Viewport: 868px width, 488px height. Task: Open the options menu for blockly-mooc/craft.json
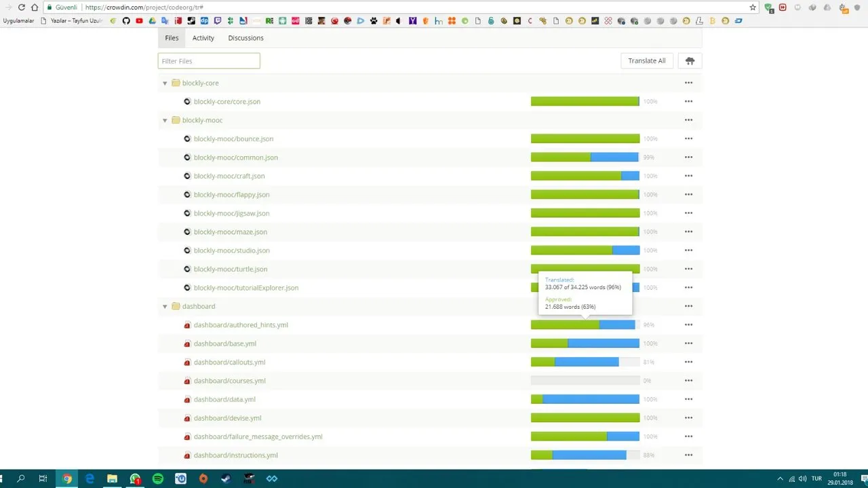tap(688, 176)
